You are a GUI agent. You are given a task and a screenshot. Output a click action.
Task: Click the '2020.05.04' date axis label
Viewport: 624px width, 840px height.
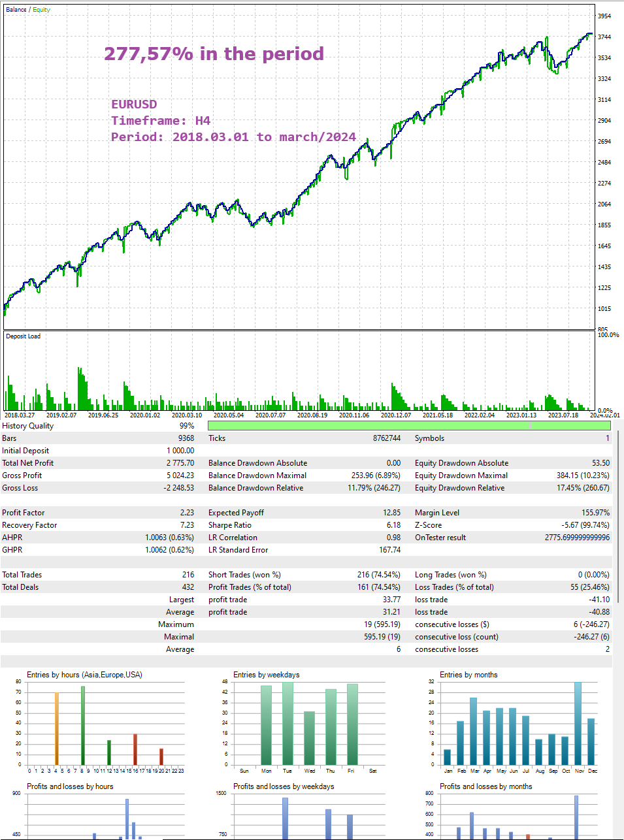pyautogui.click(x=229, y=415)
